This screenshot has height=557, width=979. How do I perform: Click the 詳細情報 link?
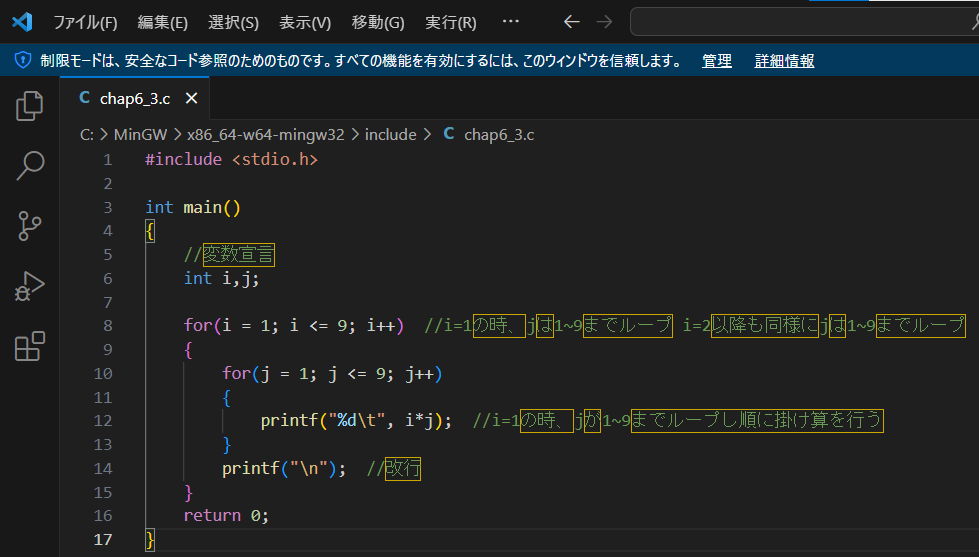pyautogui.click(x=784, y=61)
